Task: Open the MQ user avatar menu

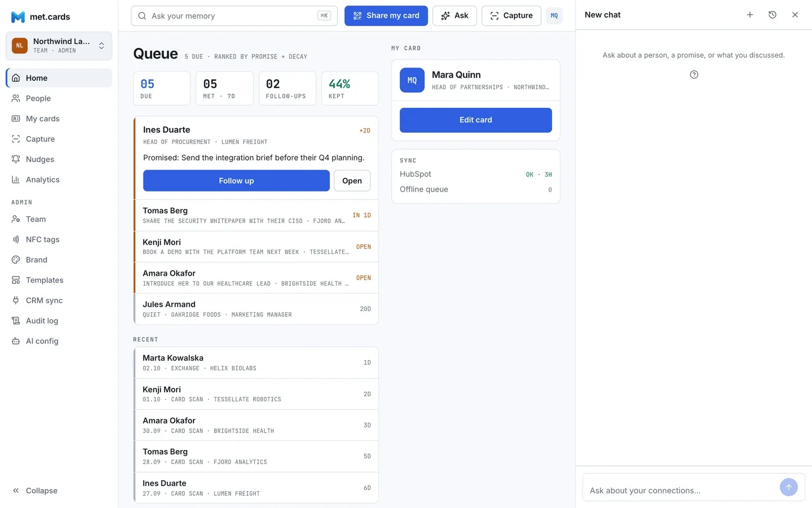Action: 554,16
